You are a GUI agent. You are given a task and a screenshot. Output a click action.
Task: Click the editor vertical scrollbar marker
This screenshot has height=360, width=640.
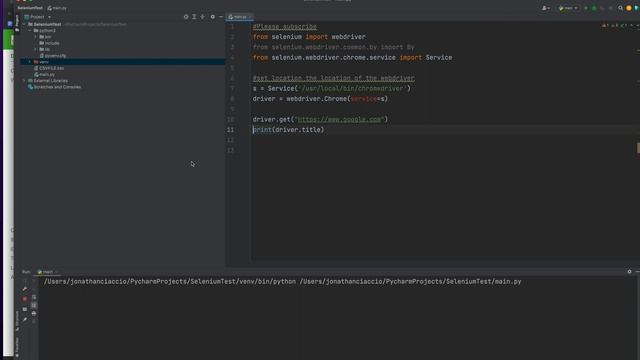pyautogui.click(x=638, y=148)
